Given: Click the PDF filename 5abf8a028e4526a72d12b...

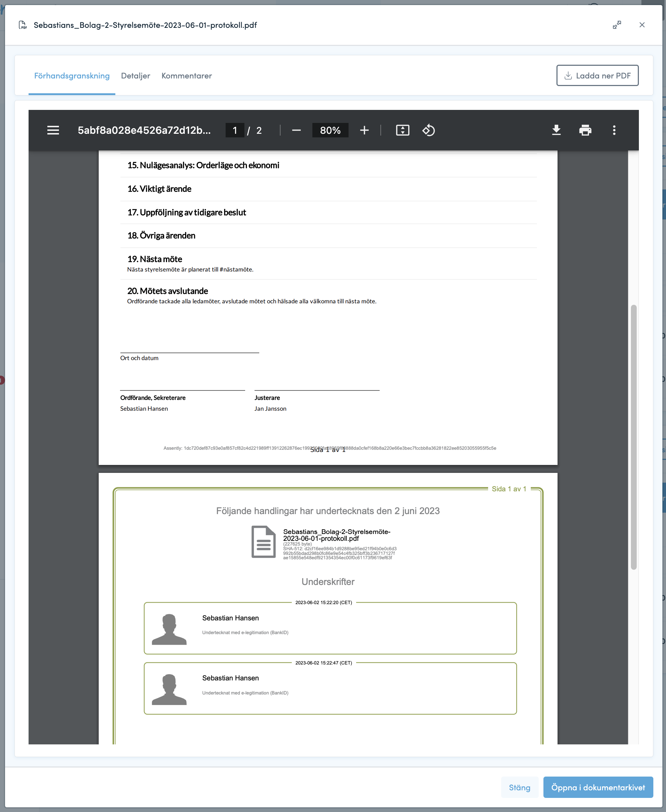Looking at the screenshot, I should [x=144, y=131].
